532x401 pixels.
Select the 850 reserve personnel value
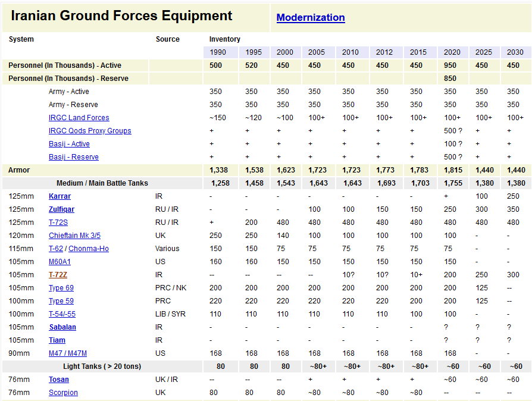(450, 79)
